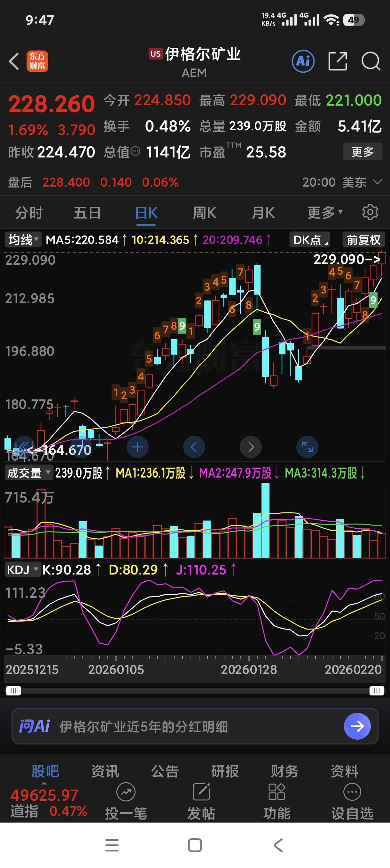Tap 设自选 ellipsis icon
The height and width of the screenshot is (868, 390).
pos(352,792)
